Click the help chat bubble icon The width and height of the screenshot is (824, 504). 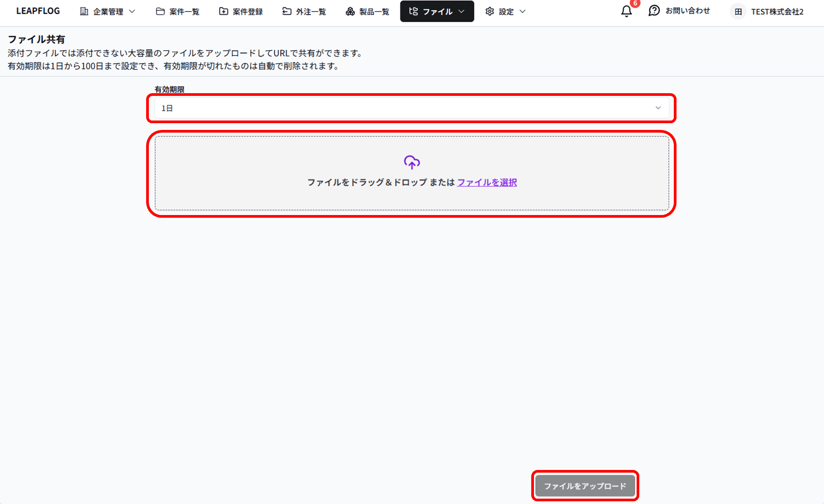point(654,11)
